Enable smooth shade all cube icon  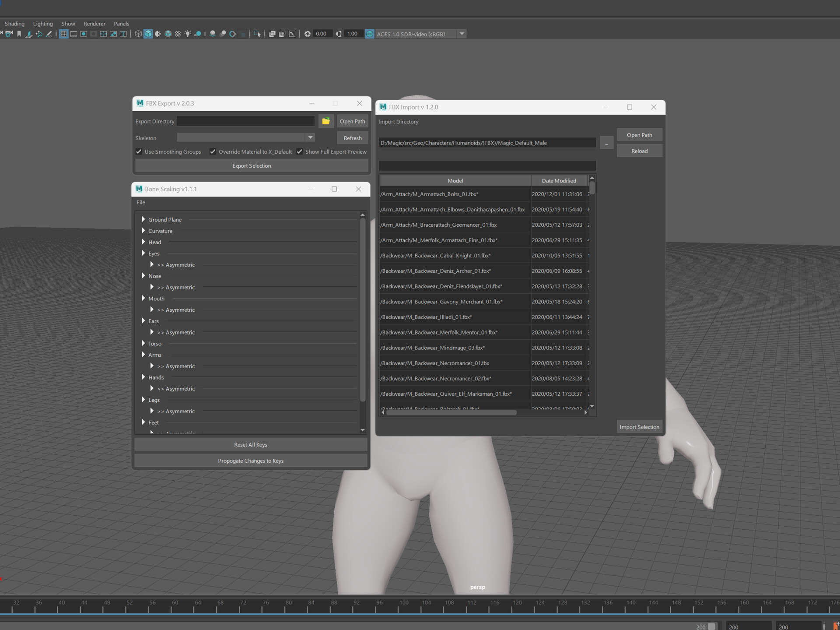[148, 34]
